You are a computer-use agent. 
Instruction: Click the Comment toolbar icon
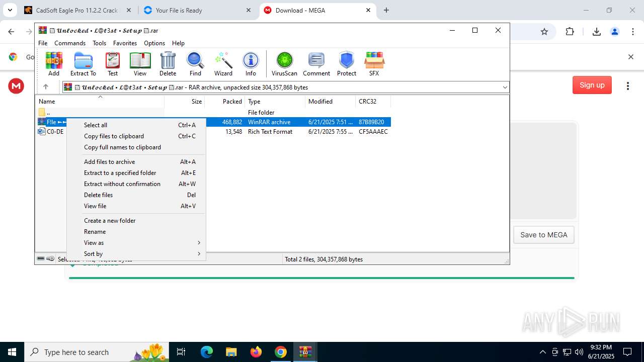coord(316,64)
